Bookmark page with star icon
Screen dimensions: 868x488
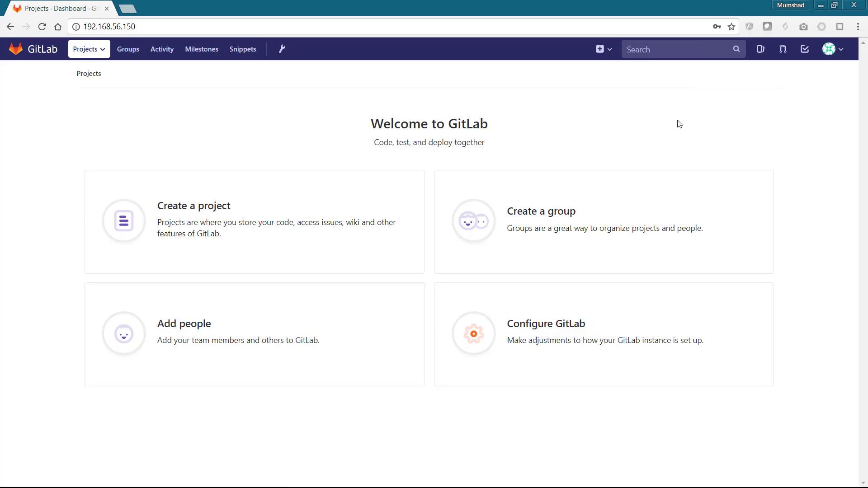point(731,27)
